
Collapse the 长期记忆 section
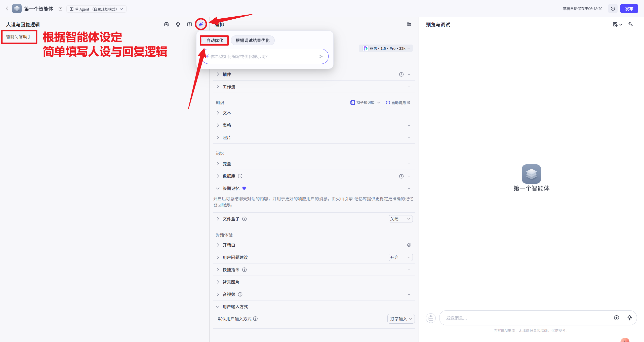click(x=218, y=188)
